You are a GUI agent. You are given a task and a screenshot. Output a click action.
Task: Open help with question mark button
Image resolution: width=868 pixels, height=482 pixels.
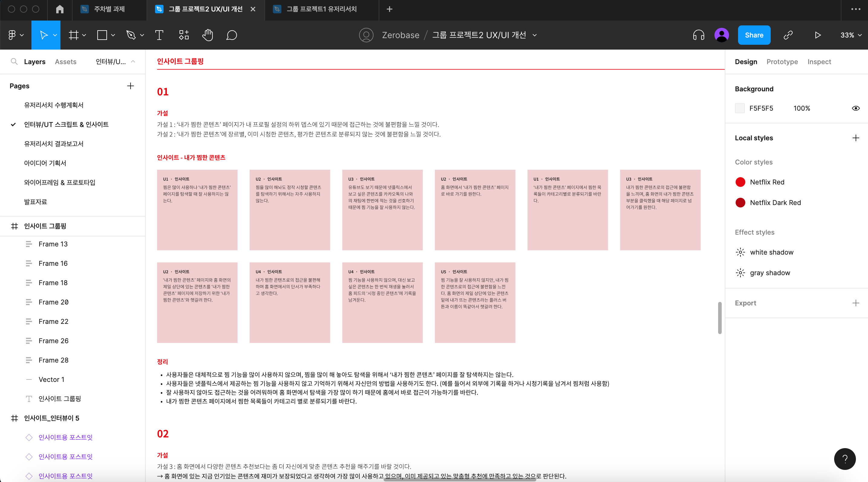(x=845, y=459)
